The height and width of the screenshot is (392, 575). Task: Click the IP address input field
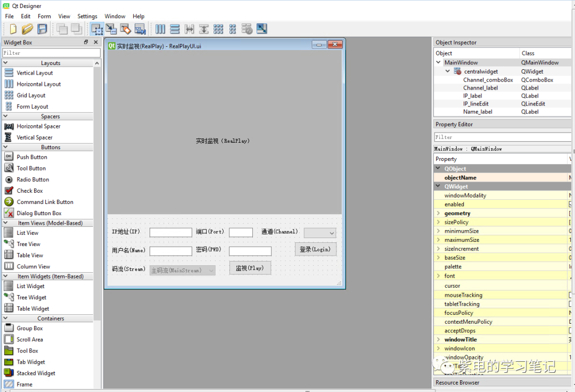point(170,233)
